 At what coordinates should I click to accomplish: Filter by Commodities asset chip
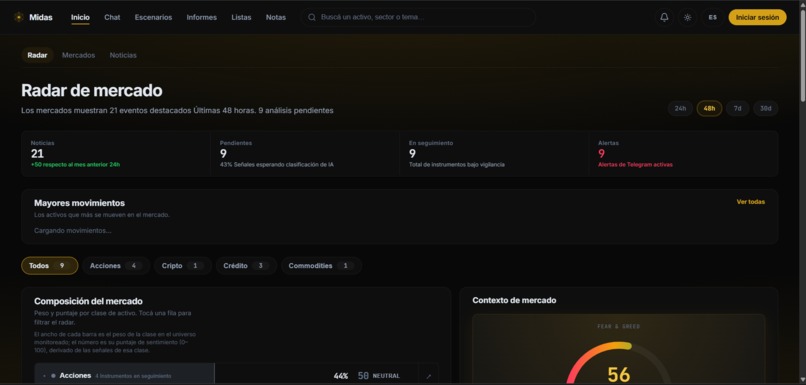click(x=321, y=266)
